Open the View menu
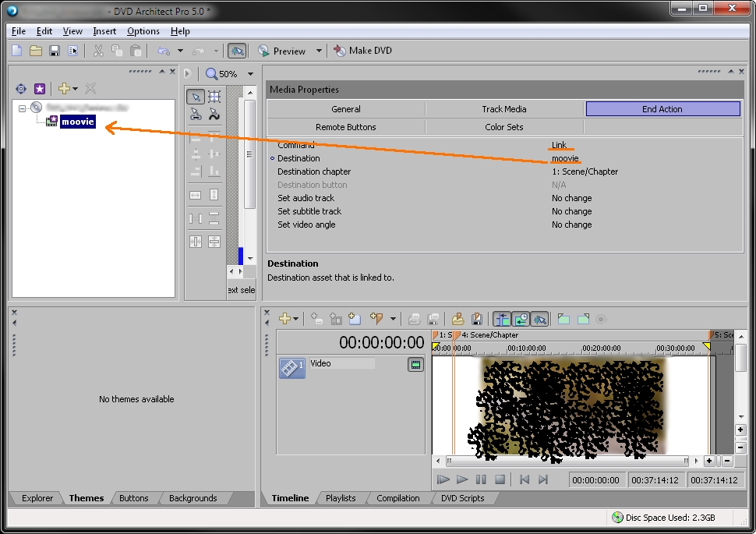This screenshot has height=534, width=756. click(72, 31)
